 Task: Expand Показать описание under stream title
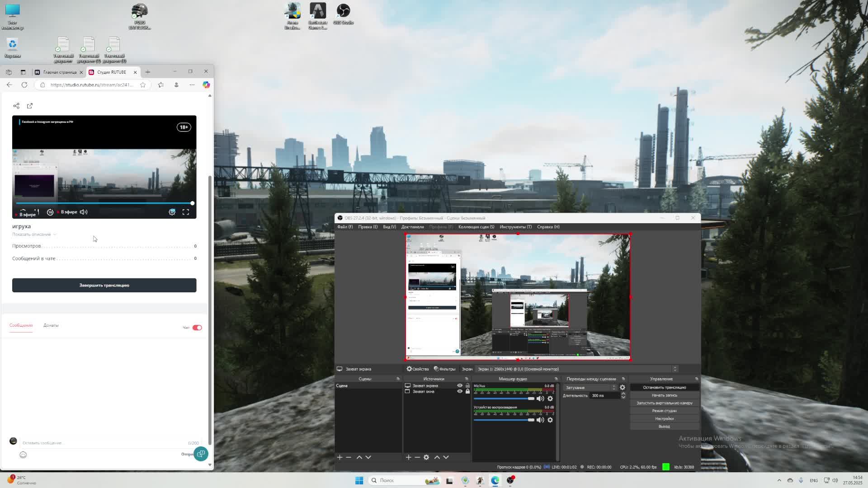click(x=34, y=235)
